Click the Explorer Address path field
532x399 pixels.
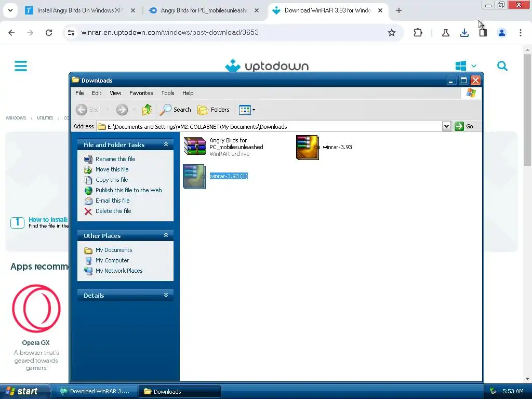(270, 127)
